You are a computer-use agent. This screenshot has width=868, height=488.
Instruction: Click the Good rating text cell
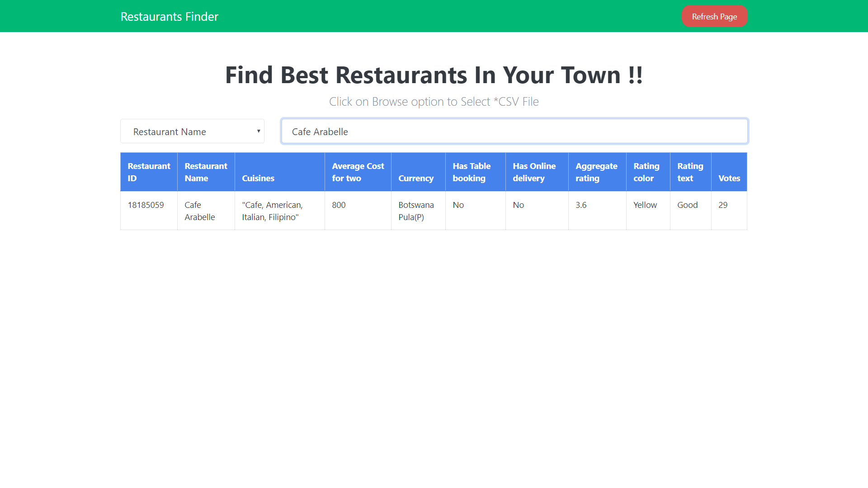coord(688,205)
